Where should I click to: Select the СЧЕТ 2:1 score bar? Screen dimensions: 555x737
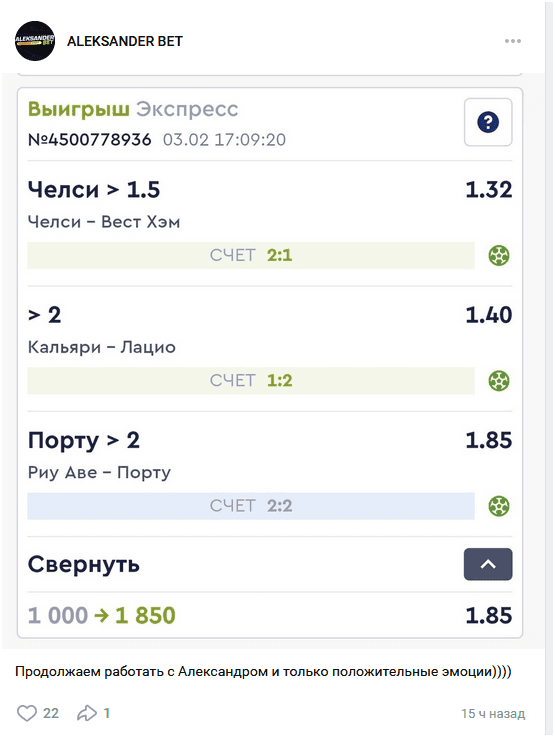tap(251, 255)
